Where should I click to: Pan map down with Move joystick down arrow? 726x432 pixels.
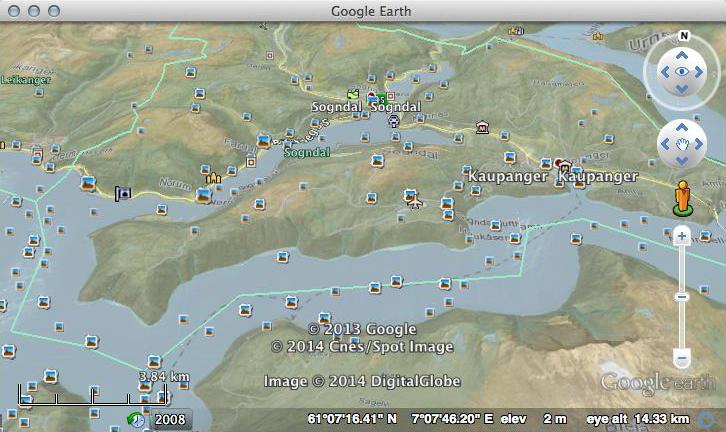click(x=682, y=161)
